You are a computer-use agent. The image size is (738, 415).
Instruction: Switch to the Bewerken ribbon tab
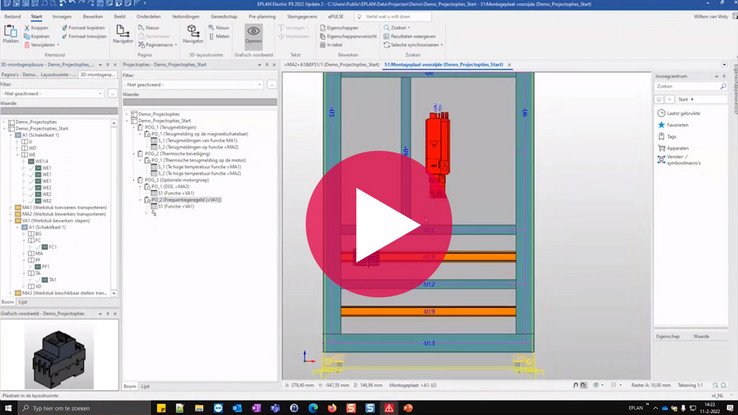click(93, 16)
